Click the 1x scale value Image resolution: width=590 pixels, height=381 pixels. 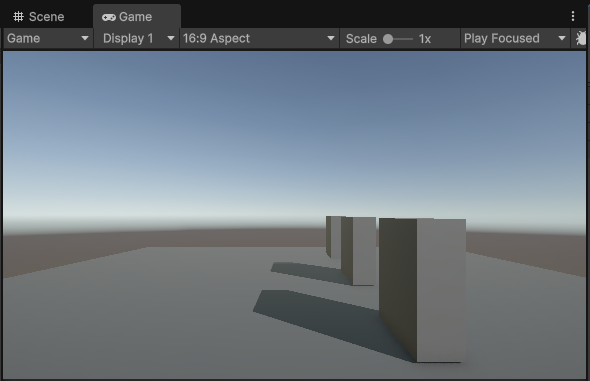[425, 39]
